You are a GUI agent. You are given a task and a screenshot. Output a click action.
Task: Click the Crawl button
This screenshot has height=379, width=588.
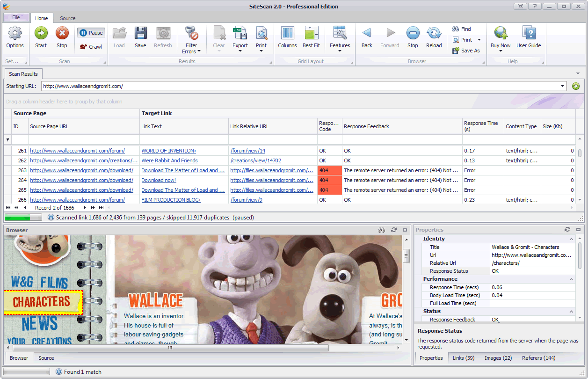91,47
